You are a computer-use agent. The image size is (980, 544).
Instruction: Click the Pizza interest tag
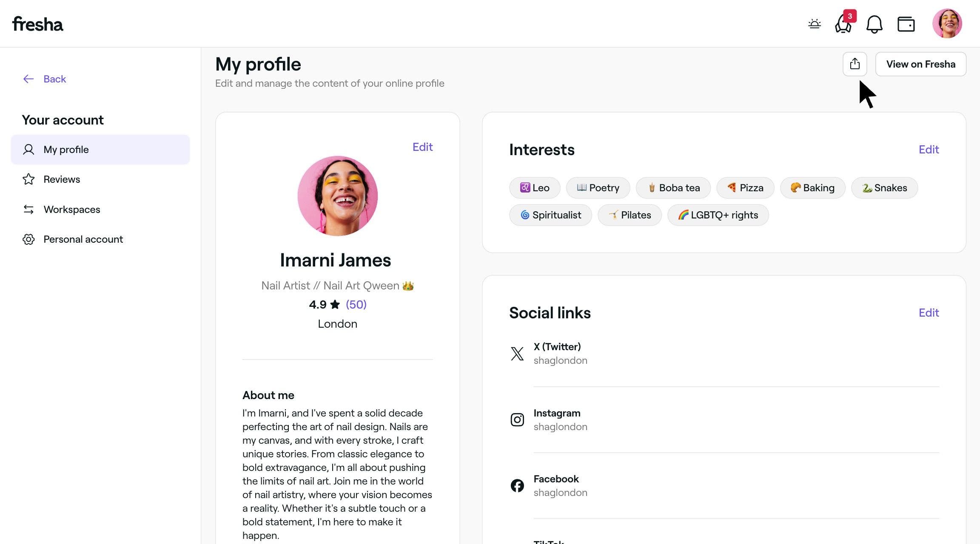(x=745, y=188)
